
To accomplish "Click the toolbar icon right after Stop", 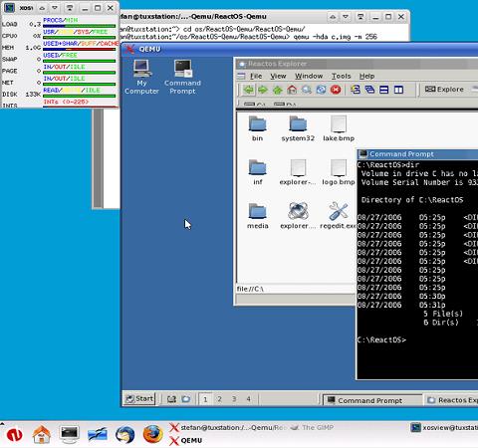I will pos(356,90).
